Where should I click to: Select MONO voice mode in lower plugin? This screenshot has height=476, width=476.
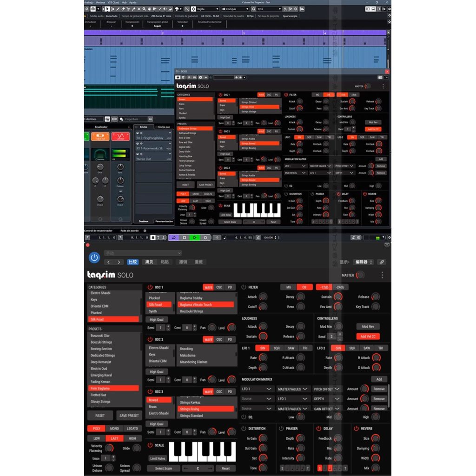click(x=114, y=428)
